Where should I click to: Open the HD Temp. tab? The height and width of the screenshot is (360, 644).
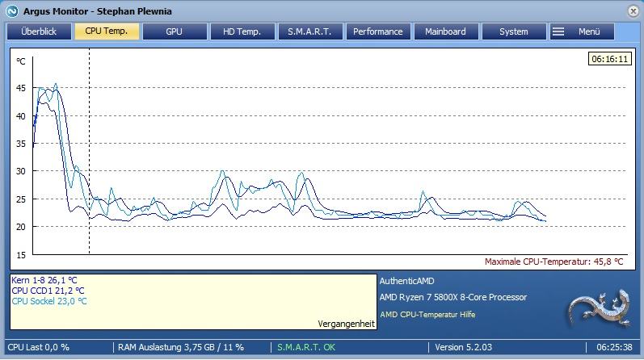(x=242, y=31)
